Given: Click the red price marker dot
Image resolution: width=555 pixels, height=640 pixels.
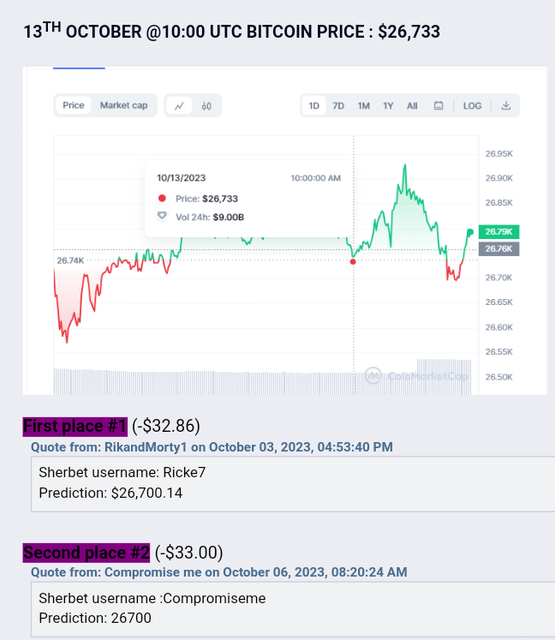Looking at the screenshot, I should (353, 262).
